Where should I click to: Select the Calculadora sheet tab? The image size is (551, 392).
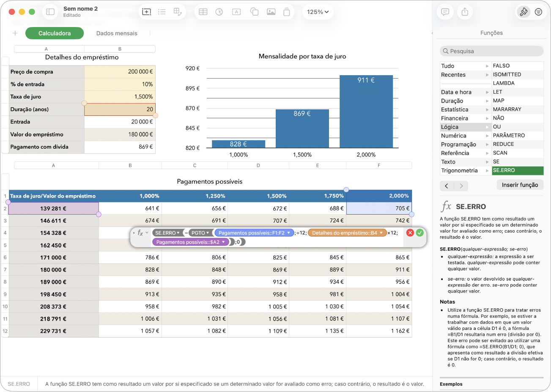click(55, 33)
